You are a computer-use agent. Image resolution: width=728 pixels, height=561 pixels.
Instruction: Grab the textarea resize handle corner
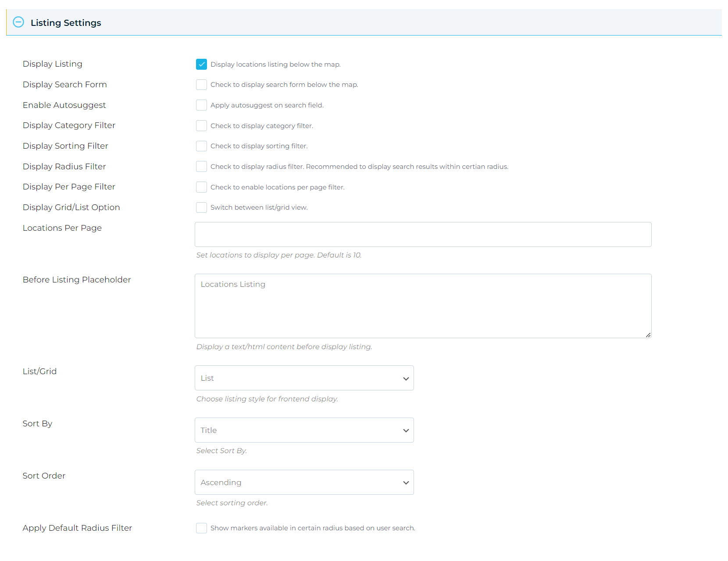pos(648,335)
